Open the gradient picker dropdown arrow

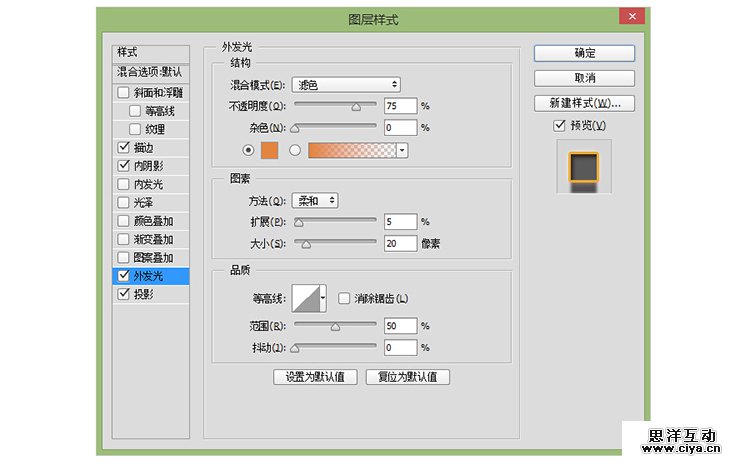[x=402, y=150]
